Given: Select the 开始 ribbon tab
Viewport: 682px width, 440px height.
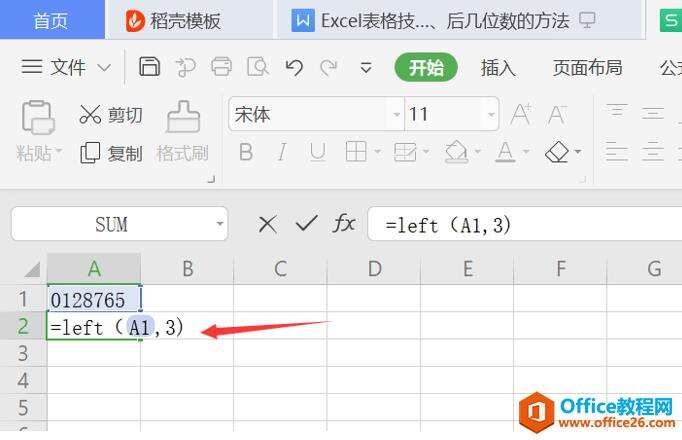Looking at the screenshot, I should pos(426,67).
